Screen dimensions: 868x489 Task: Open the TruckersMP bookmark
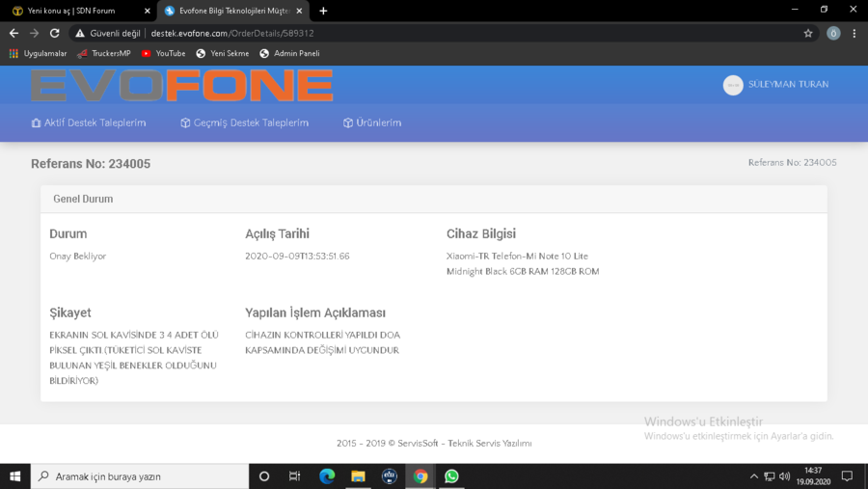point(104,53)
